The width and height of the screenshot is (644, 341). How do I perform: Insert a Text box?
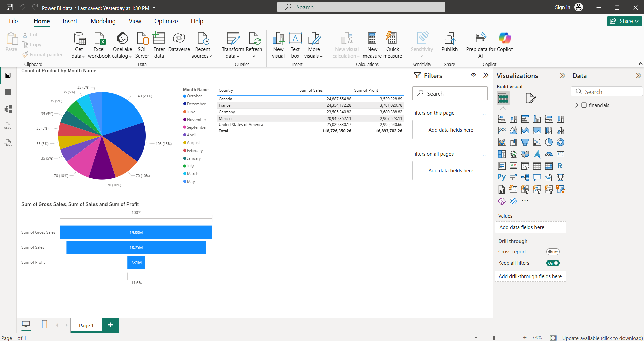point(295,45)
